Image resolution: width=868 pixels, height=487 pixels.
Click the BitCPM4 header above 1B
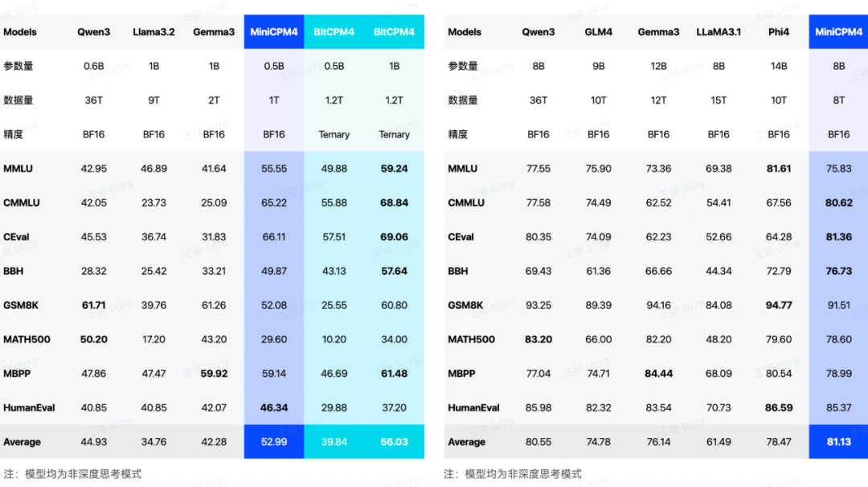tap(394, 32)
